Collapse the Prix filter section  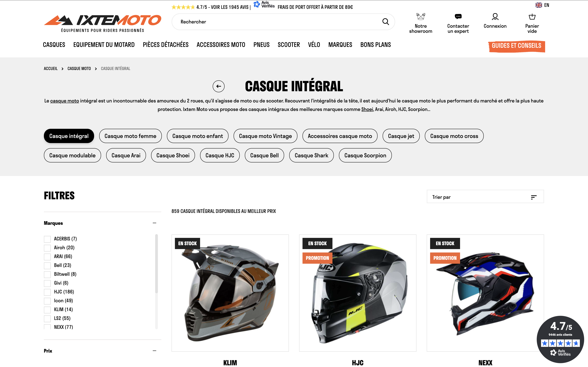154,351
